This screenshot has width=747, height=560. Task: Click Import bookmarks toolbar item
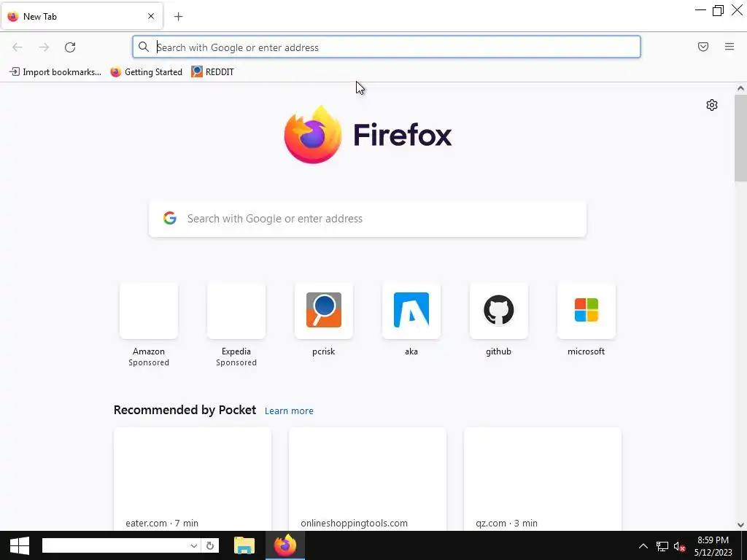(55, 72)
